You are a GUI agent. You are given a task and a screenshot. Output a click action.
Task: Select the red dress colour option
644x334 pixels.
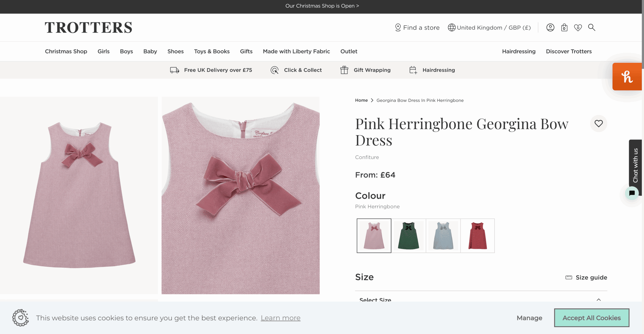point(477,235)
